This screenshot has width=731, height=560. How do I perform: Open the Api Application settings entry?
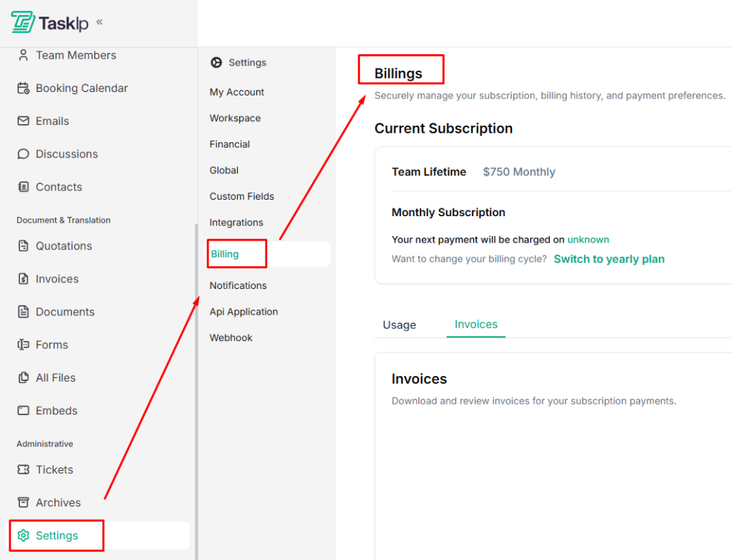click(x=243, y=312)
